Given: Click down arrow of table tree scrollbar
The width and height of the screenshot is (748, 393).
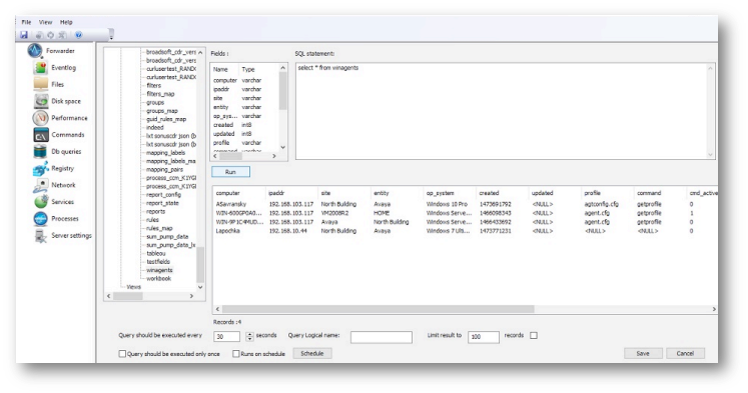Looking at the screenshot, I should pyautogui.click(x=200, y=287).
